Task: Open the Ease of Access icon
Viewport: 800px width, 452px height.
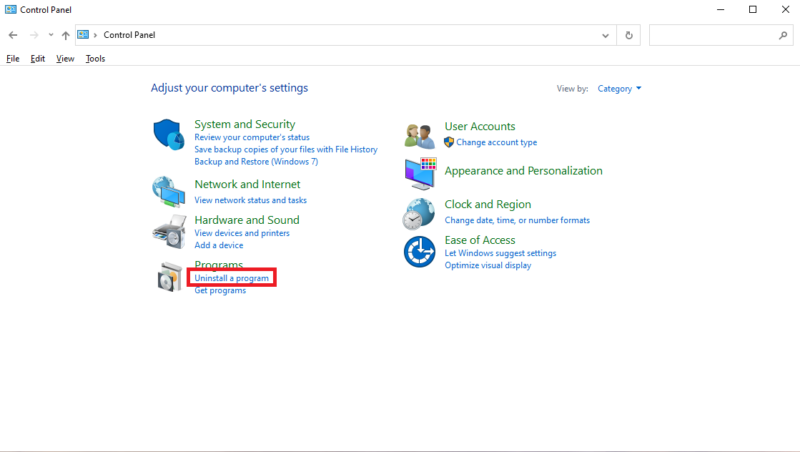Action: [x=419, y=252]
